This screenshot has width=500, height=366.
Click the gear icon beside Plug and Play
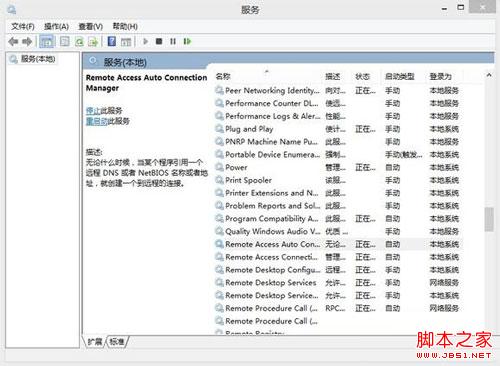[219, 129]
